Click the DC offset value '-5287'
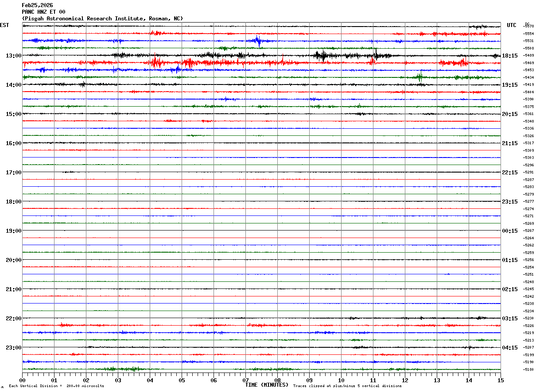The image size is (536, 392). pos(528,180)
